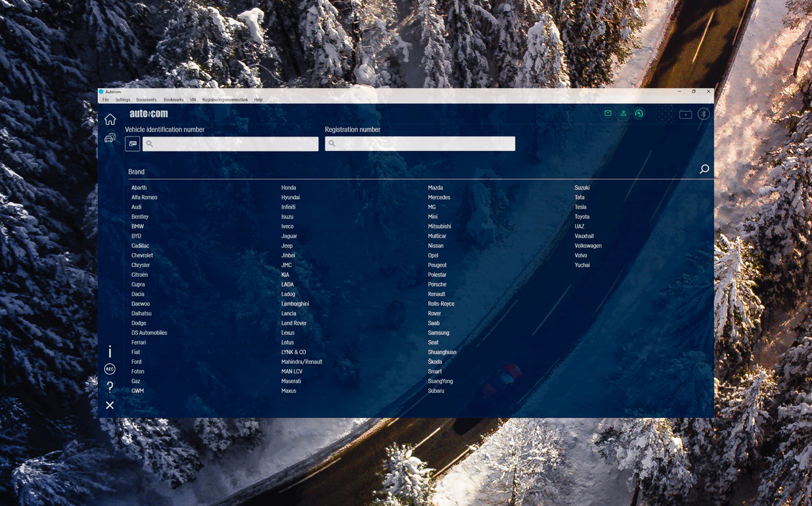812x506 pixels.
Task: Select brand Jaguar
Action: point(289,236)
